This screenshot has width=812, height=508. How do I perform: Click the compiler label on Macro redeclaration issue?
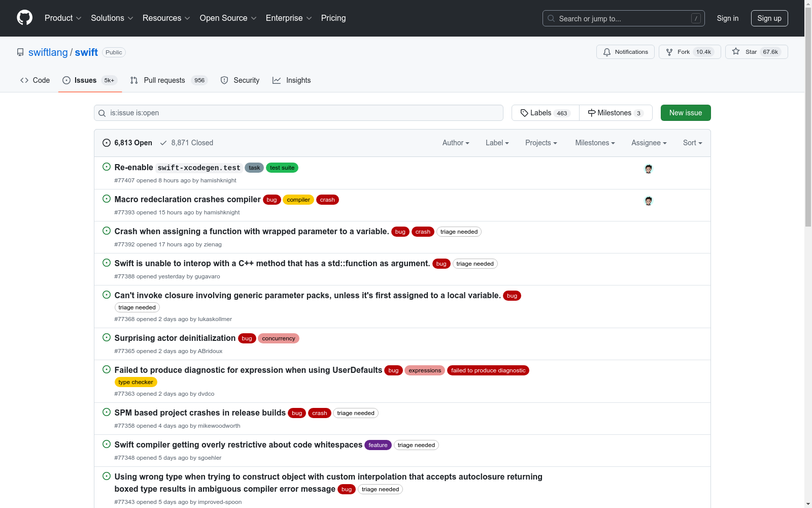(298, 200)
